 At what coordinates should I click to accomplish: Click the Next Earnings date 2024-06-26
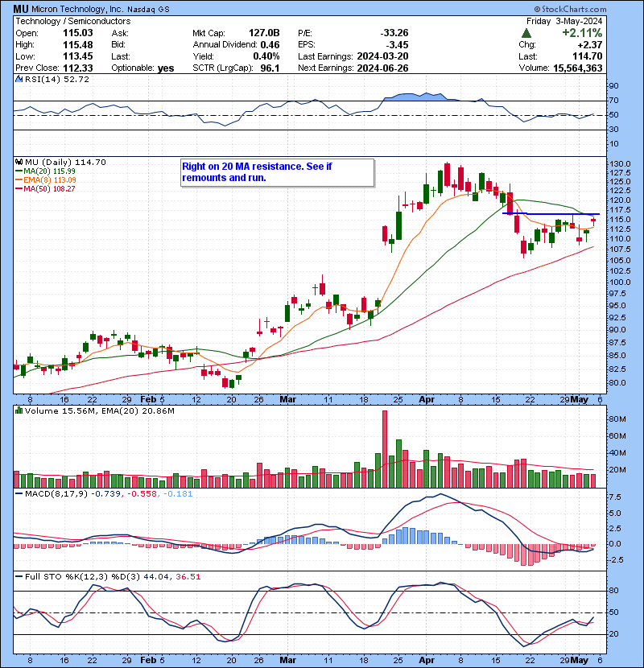[382, 68]
